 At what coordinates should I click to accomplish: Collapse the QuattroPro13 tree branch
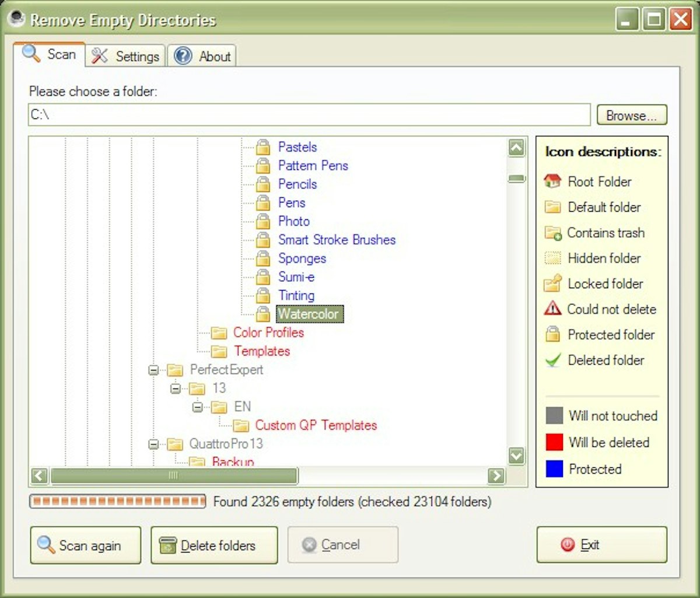[x=153, y=444]
